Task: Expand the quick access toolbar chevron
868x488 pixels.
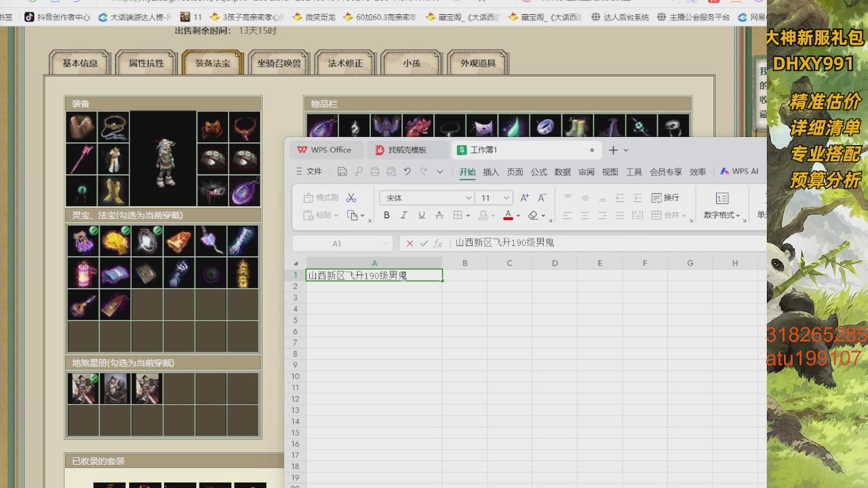Action: point(439,172)
